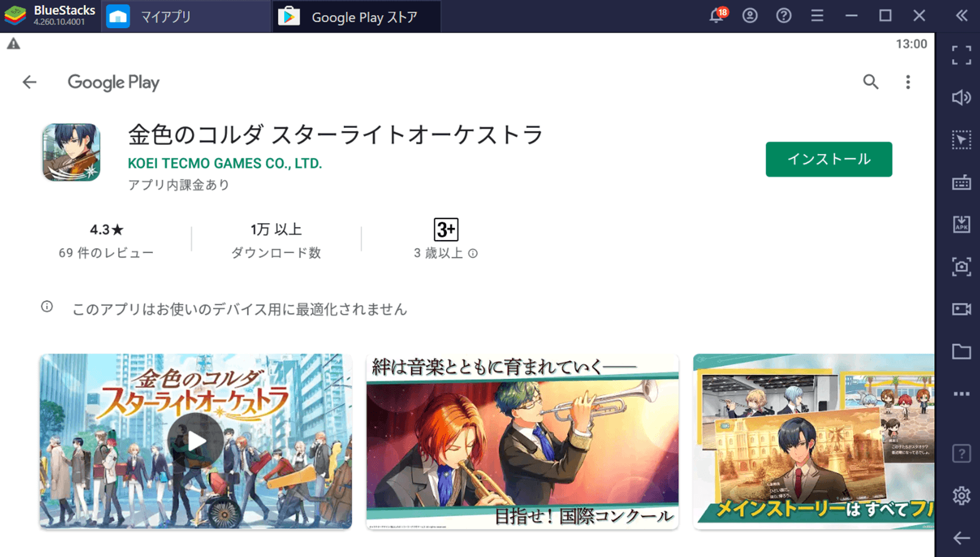Open the 3歳以上 rating info icon
Viewport: 980px width, 557px height.
tap(473, 253)
